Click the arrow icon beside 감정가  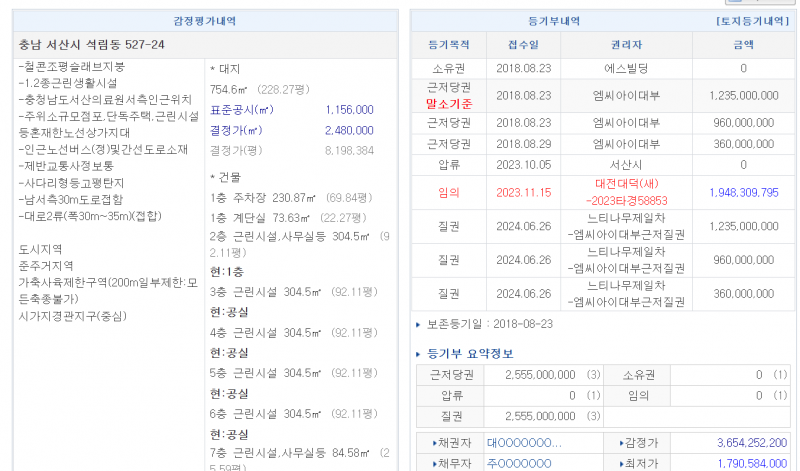[x=623, y=442]
